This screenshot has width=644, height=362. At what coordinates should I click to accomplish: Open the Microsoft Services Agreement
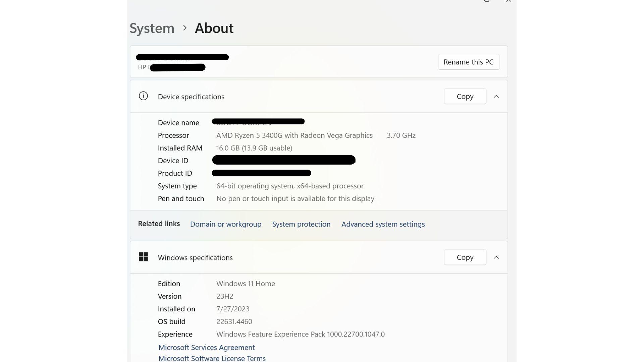click(206, 348)
